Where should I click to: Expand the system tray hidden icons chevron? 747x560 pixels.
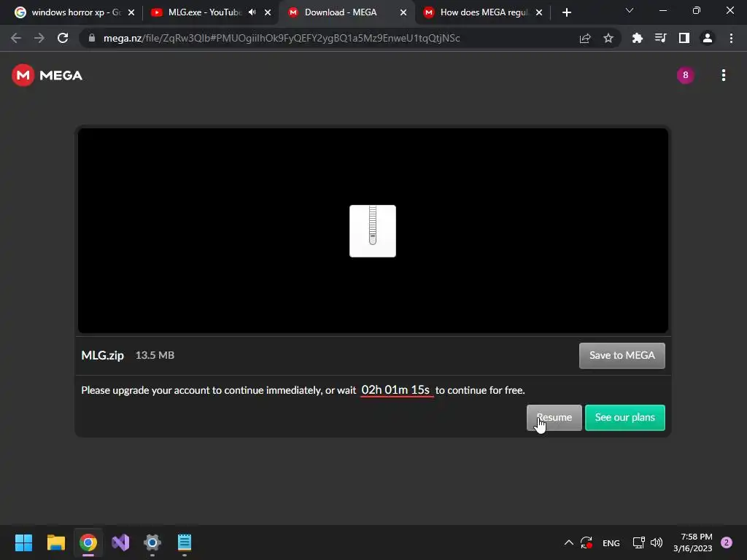pyautogui.click(x=569, y=542)
